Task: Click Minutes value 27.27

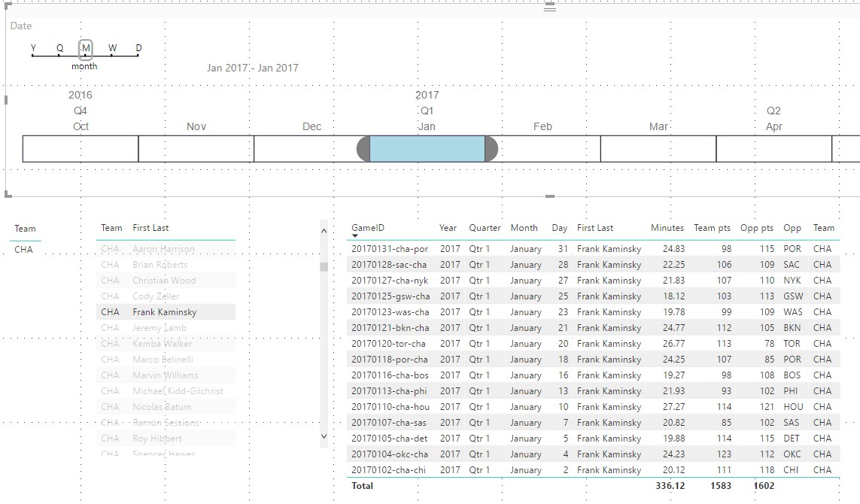Action: coord(673,407)
